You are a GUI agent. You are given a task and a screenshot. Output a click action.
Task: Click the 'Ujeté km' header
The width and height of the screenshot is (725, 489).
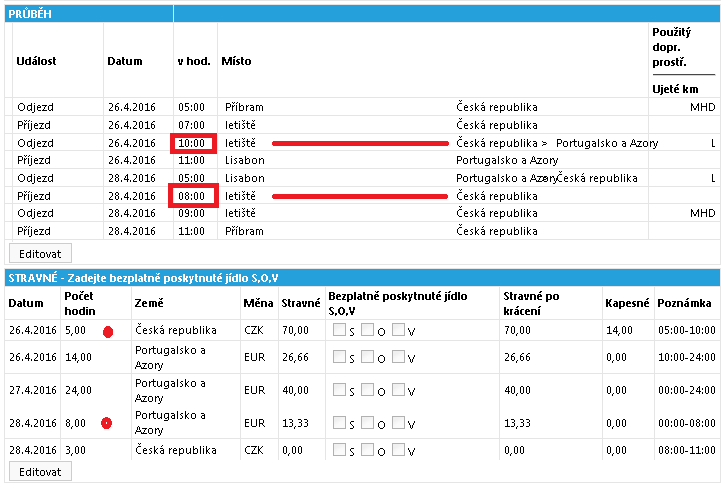point(675,89)
